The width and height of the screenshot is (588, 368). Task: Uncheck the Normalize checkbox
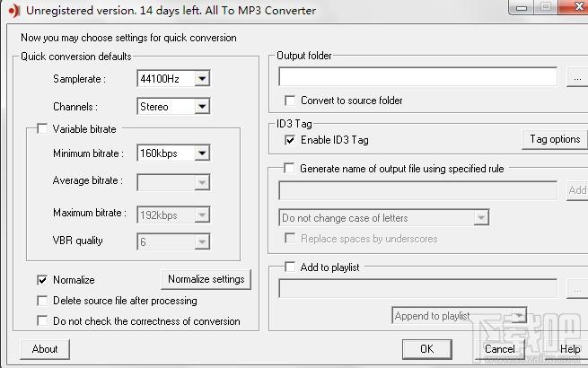[42, 280]
